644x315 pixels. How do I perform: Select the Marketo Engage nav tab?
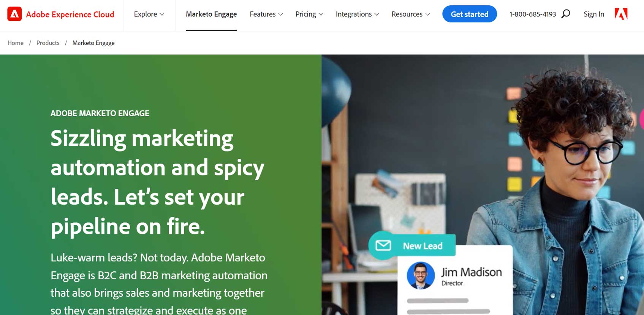coord(211,14)
